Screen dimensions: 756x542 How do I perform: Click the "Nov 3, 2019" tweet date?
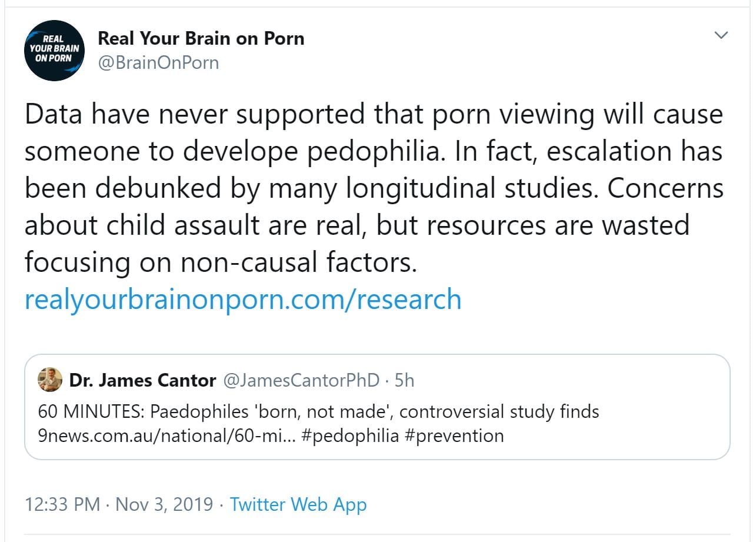164,505
